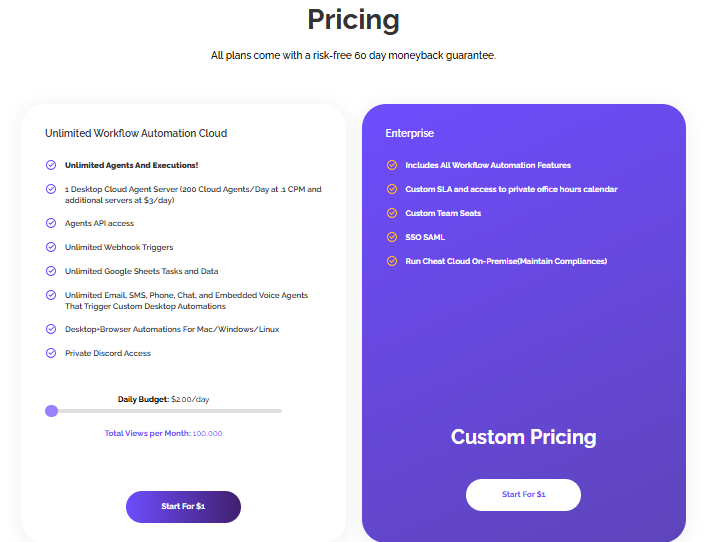Click checkmark icon next to Agents API access
The image size is (713, 542).
tap(51, 223)
